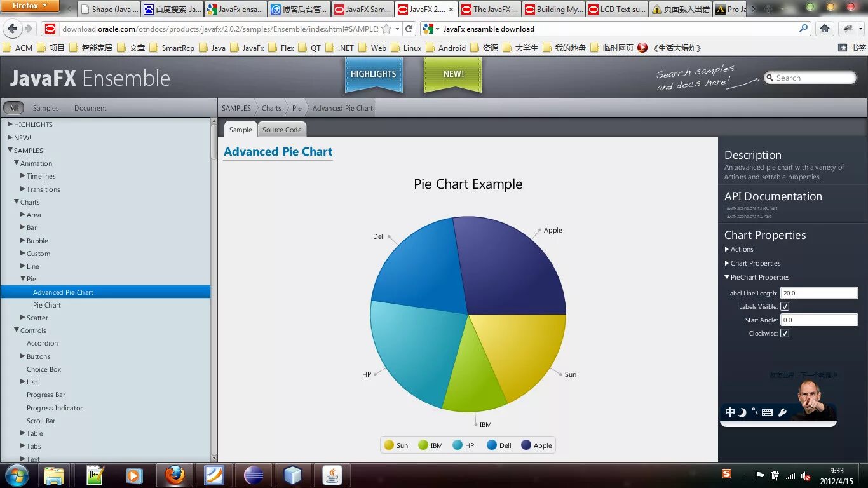
Task: Switch to the Building My... browser tab
Action: pyautogui.click(x=553, y=10)
